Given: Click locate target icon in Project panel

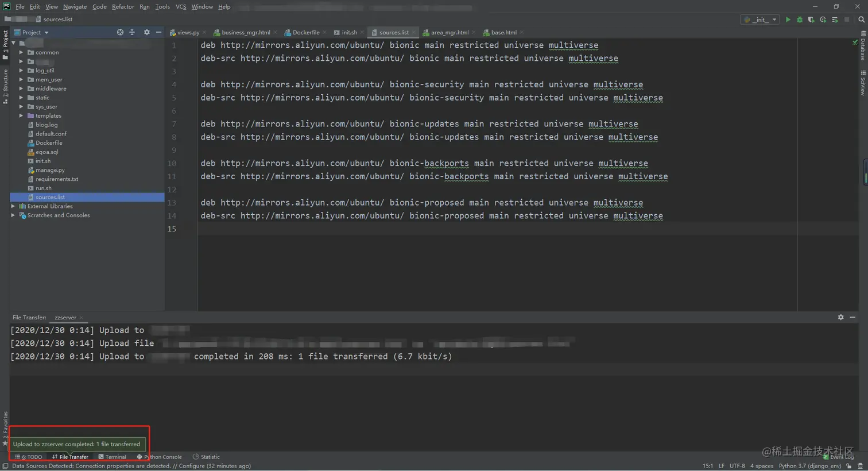Looking at the screenshot, I should (x=120, y=32).
